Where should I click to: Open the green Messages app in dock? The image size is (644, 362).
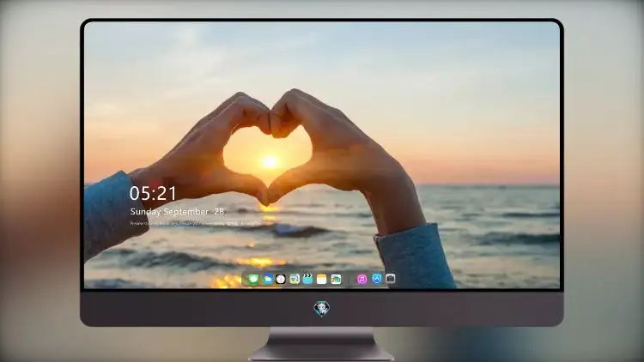click(x=253, y=279)
